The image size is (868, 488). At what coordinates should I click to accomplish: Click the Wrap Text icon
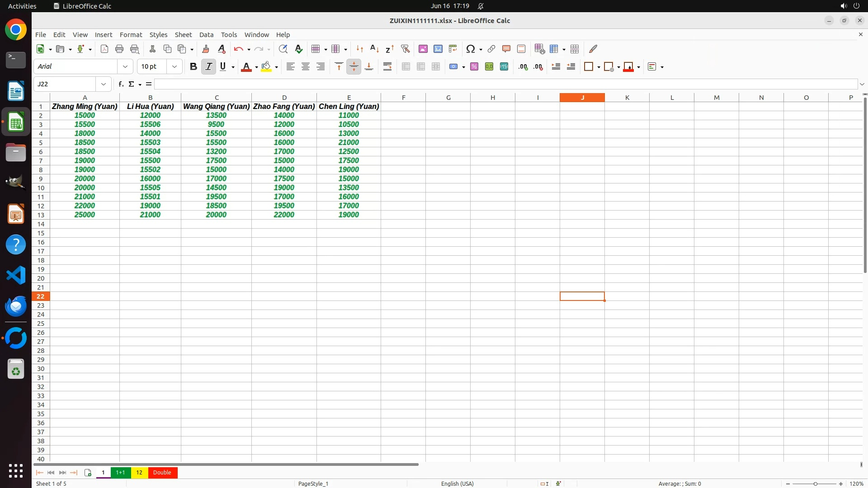(x=387, y=66)
